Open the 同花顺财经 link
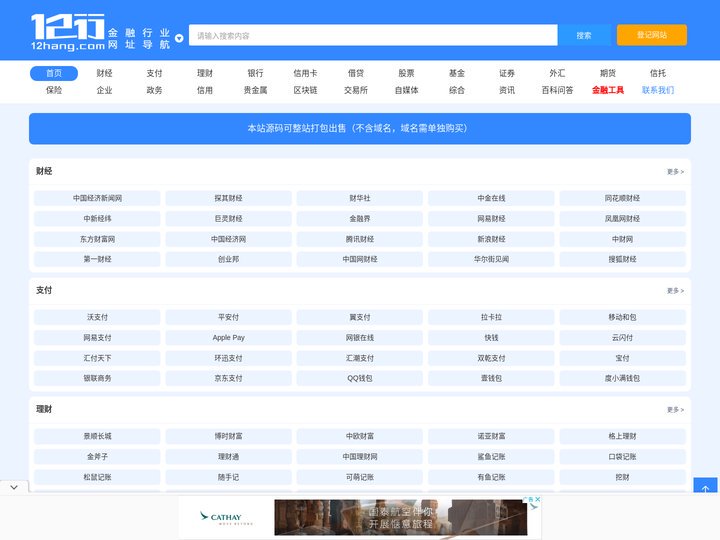This screenshot has height=540, width=720. (622, 198)
